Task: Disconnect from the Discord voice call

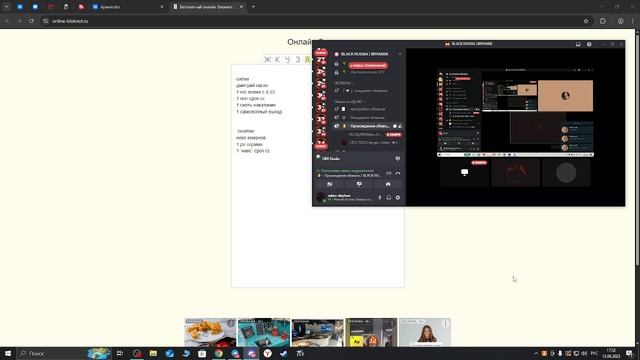Action: tap(398, 173)
